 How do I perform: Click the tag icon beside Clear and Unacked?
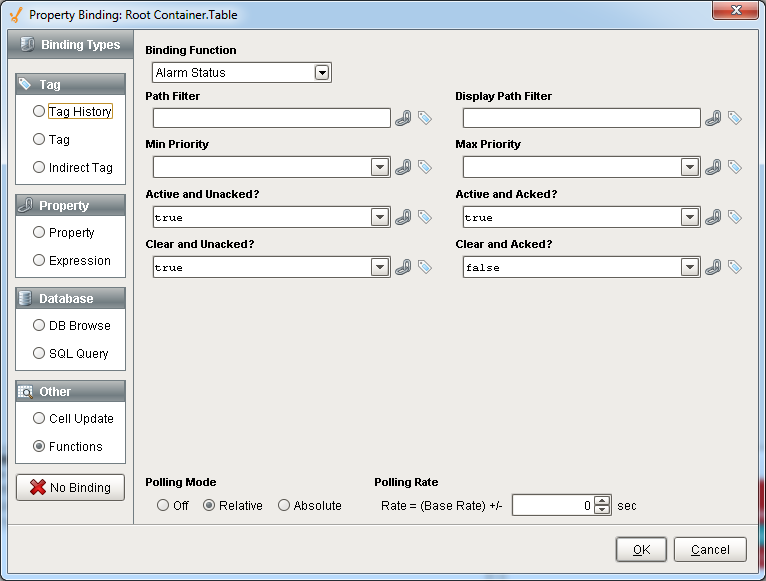point(424,267)
